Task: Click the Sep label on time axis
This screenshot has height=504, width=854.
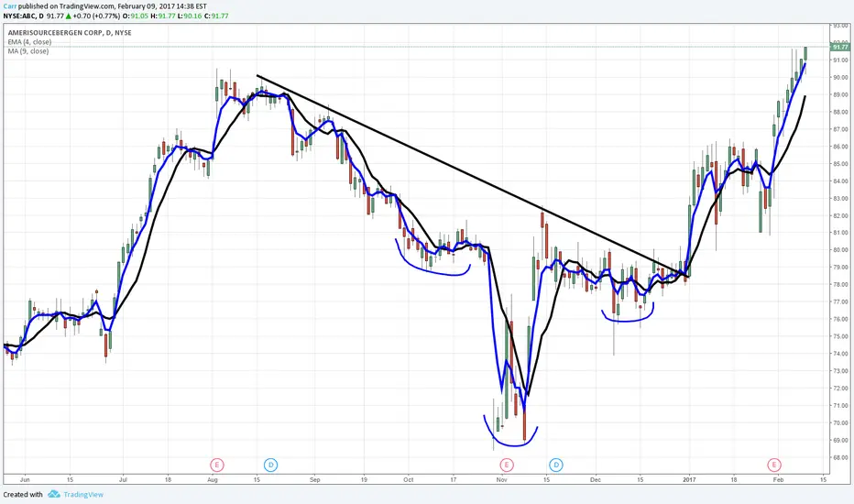Action: point(315,480)
